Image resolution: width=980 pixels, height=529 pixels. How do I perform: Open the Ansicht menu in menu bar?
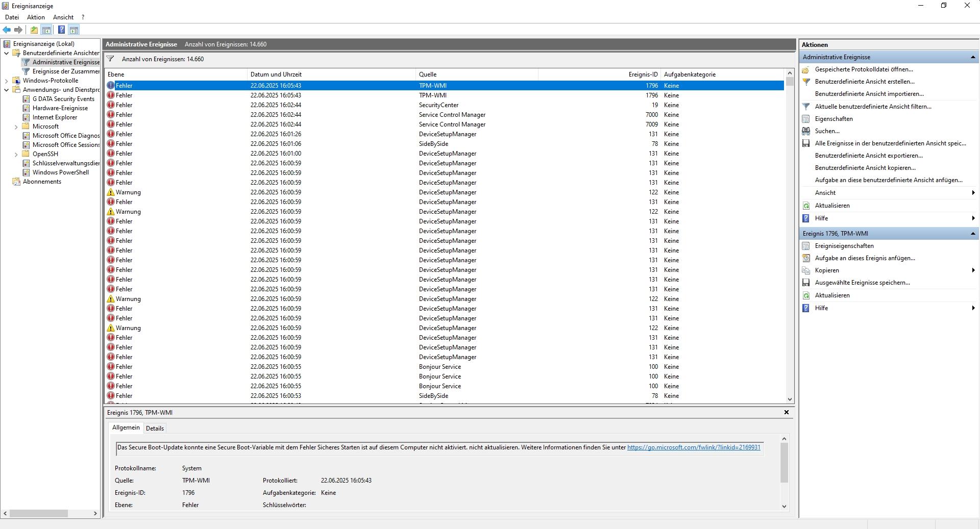tap(63, 17)
